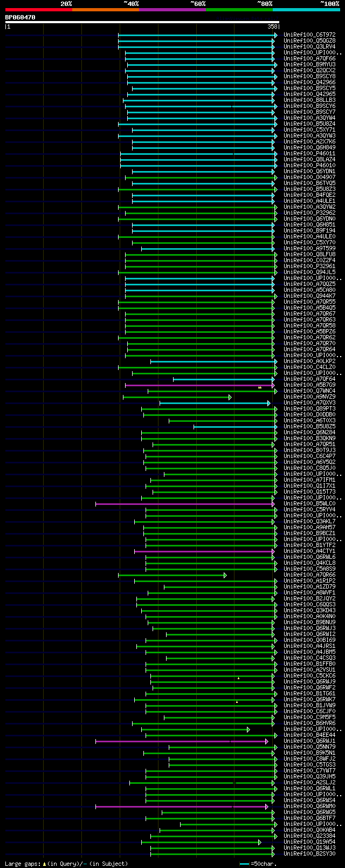Viewport: 345px width, 868px height.
Task: Select hit label UniRef100_Q6RWM0
Action: point(309,806)
